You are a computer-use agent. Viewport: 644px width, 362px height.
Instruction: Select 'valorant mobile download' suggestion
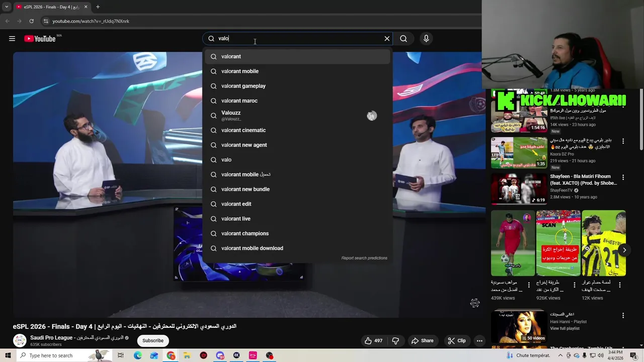(x=297, y=248)
